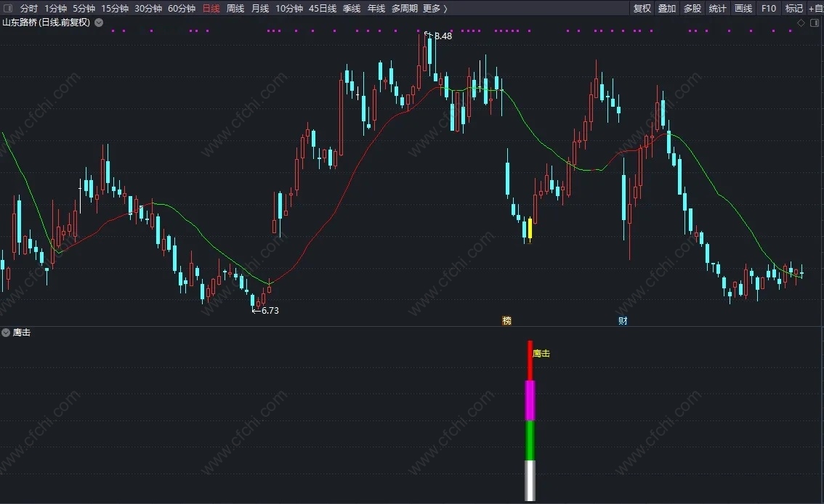Click the 标记 mark button
The height and width of the screenshot is (504, 824).
tap(794, 9)
